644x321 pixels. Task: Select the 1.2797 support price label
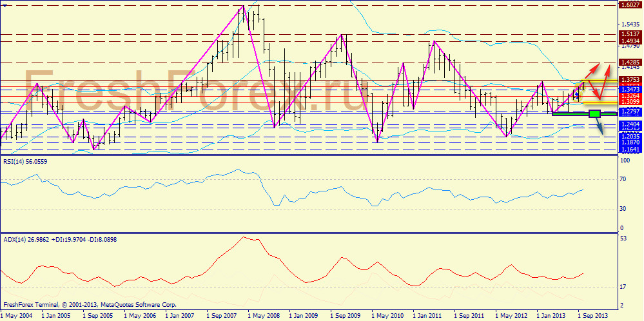[629, 112]
